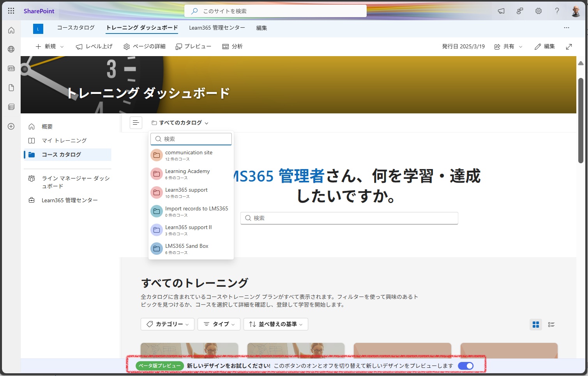The width and height of the screenshot is (588, 376).
Task: Expand the 共有 dropdown chevron
Action: pyautogui.click(x=521, y=47)
